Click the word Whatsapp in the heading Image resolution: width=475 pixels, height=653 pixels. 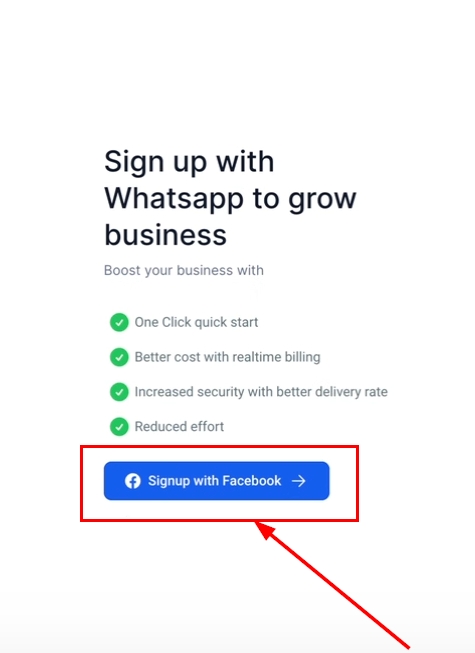(x=174, y=199)
